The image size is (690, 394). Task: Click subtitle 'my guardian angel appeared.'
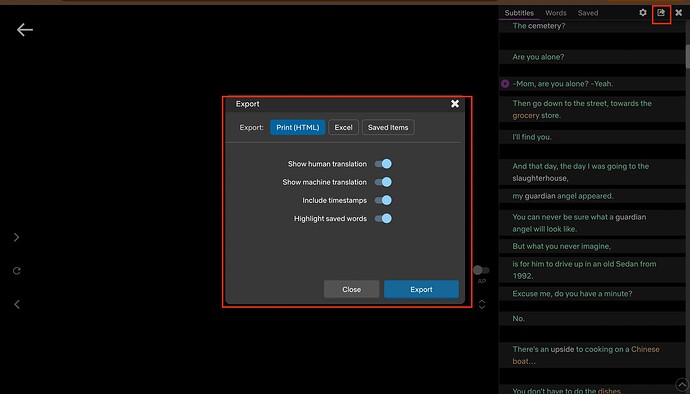tap(563, 196)
